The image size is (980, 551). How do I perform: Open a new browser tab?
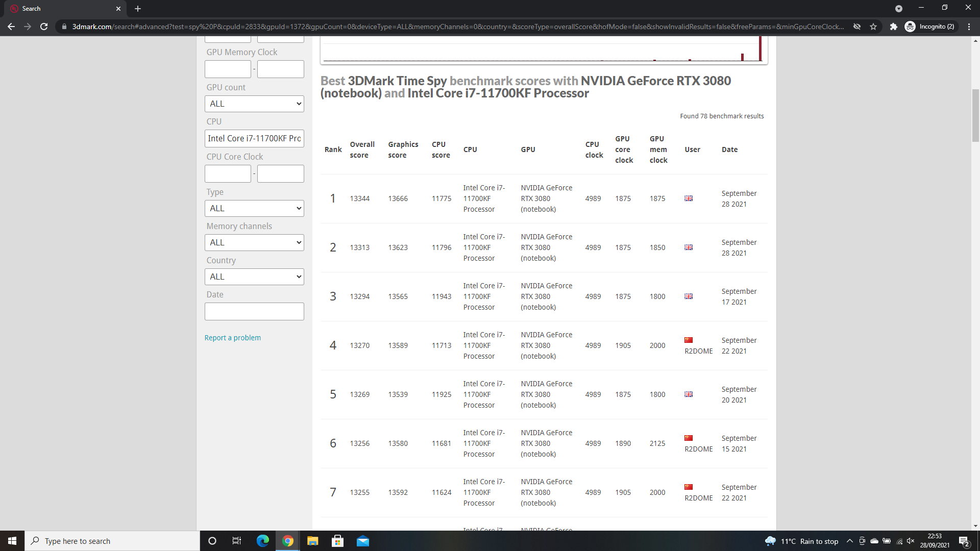pos(138,9)
